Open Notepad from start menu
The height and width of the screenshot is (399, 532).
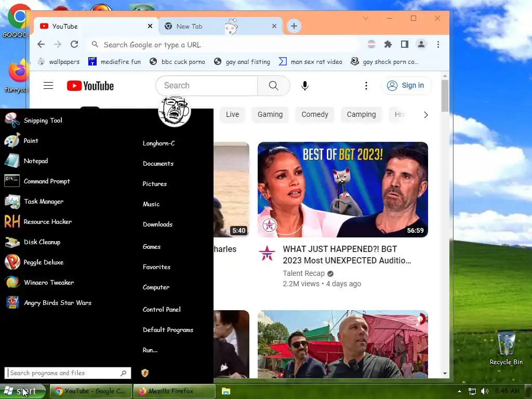[26, 161]
